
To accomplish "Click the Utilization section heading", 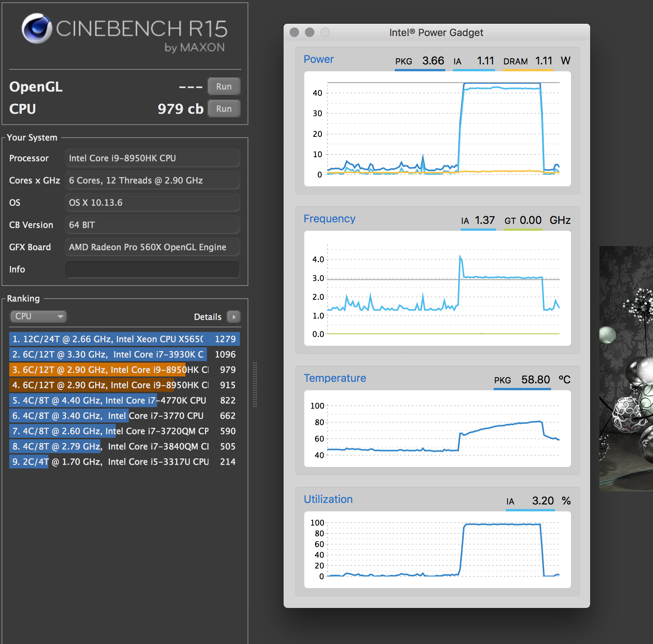I will [328, 499].
